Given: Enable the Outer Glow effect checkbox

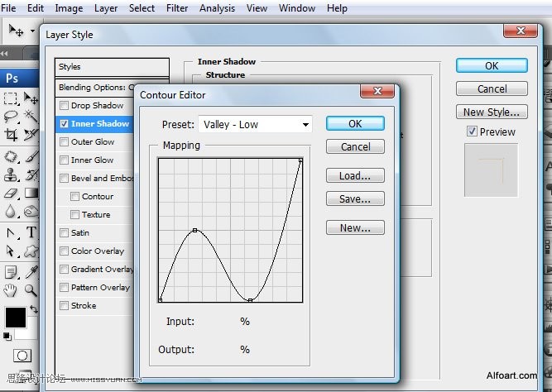Looking at the screenshot, I should point(64,141).
